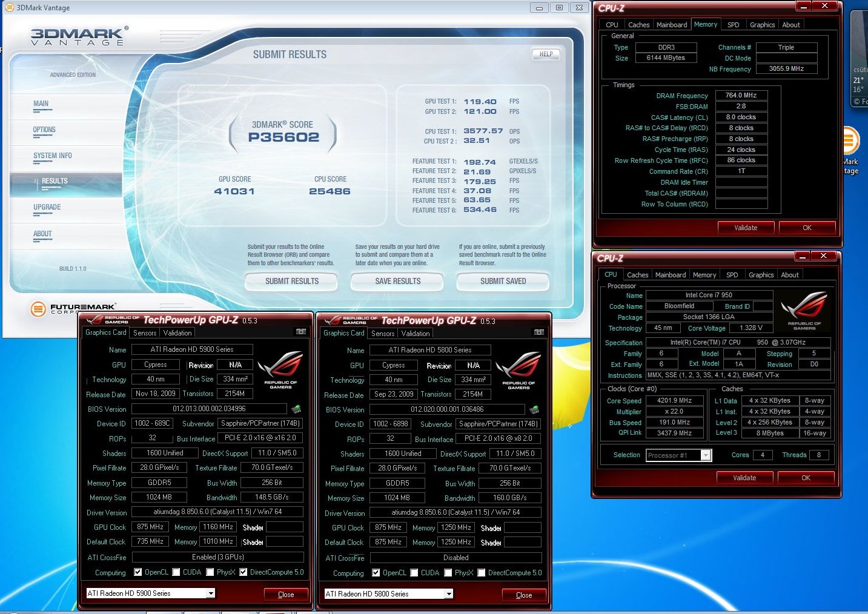Screen dimensions: 868x614
Task: Toggle DirectCompute 5.0 checkbox in left GPU-Z
Action: pyautogui.click(x=244, y=572)
